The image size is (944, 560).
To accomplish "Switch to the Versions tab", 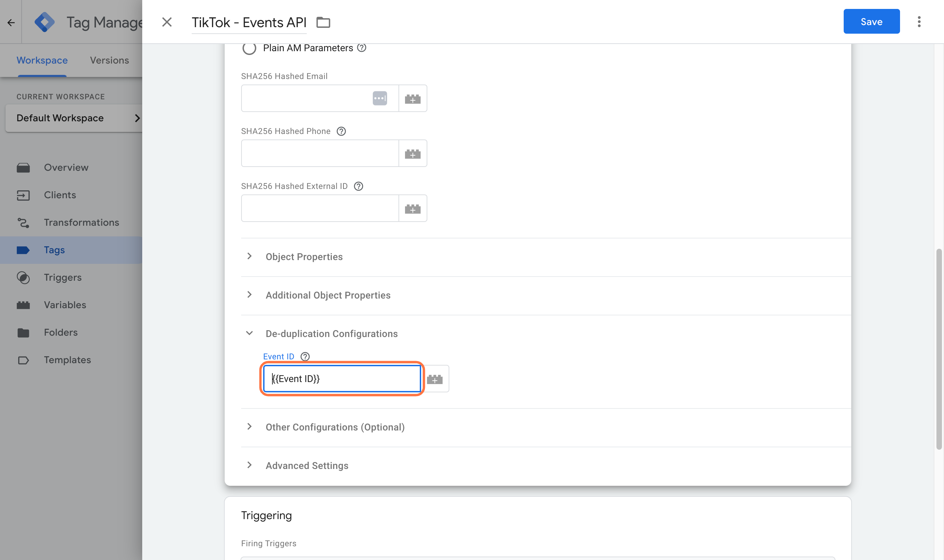I will tap(110, 60).
